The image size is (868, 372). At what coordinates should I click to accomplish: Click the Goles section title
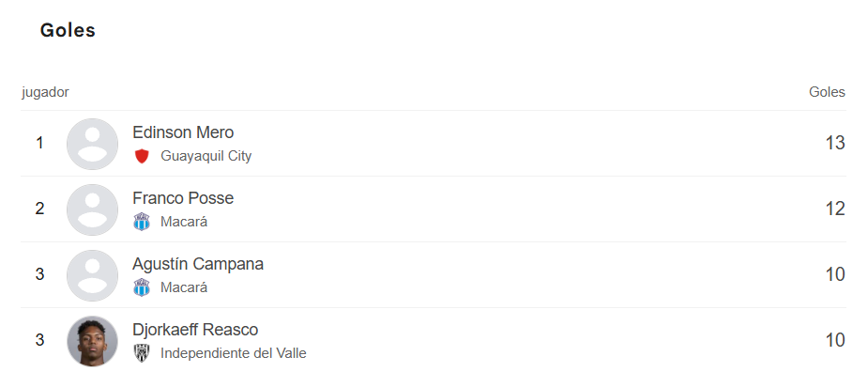pyautogui.click(x=68, y=30)
